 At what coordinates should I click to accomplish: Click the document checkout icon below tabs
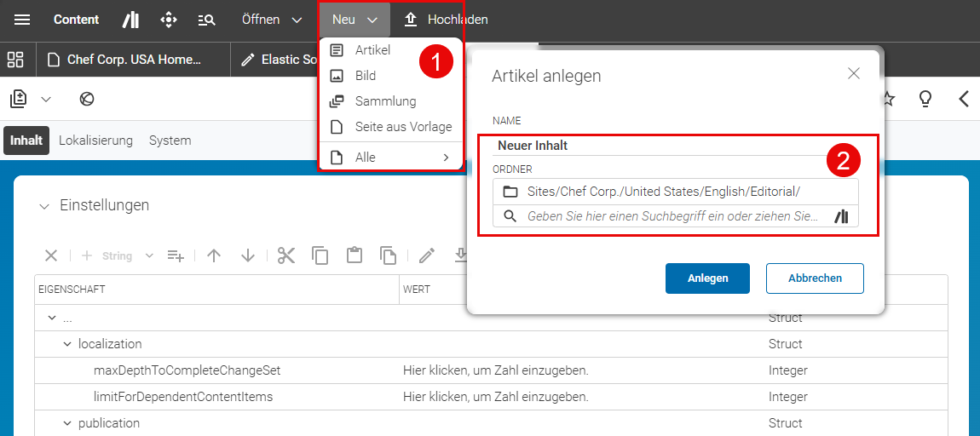point(19,99)
